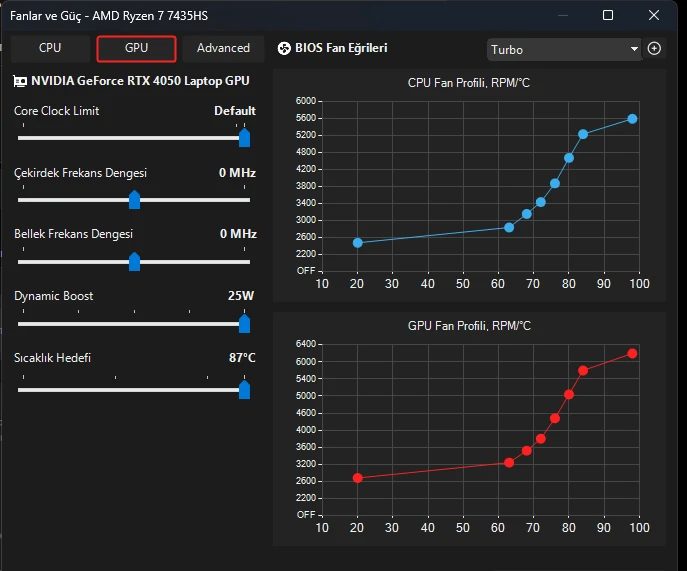Click the Bellek Frekans Dengesi slider handle
The height and width of the screenshot is (571, 687).
coord(135,262)
